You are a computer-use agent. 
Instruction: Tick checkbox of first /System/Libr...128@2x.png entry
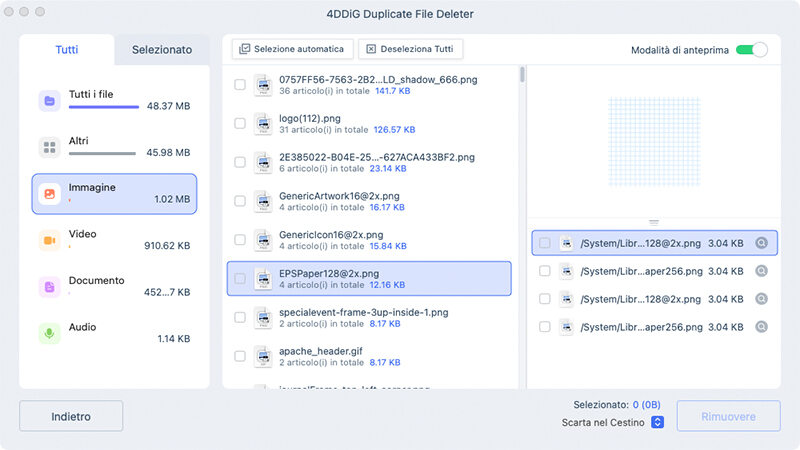click(545, 243)
